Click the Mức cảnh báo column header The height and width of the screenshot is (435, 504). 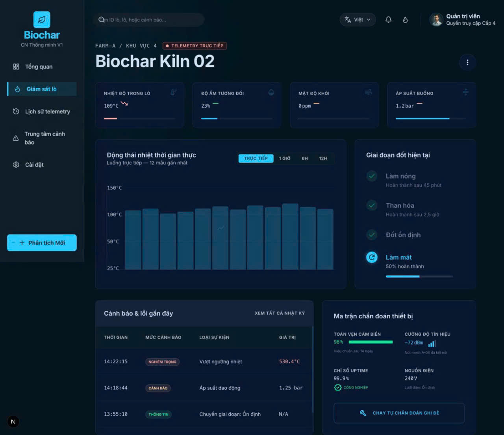coord(163,337)
